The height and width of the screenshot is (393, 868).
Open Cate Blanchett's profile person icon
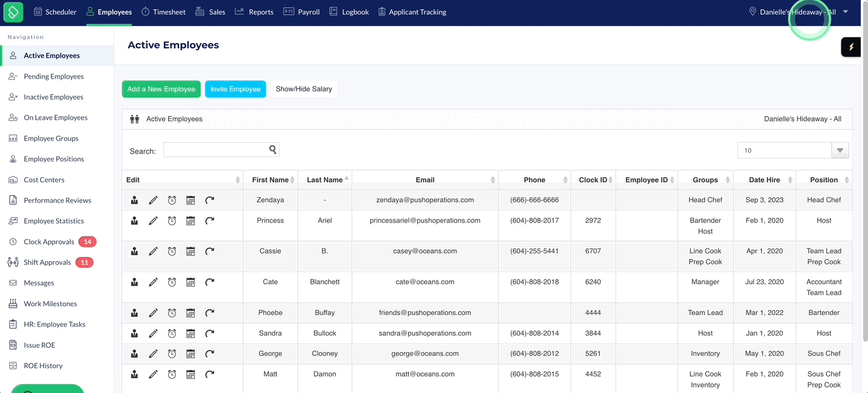pyautogui.click(x=134, y=282)
